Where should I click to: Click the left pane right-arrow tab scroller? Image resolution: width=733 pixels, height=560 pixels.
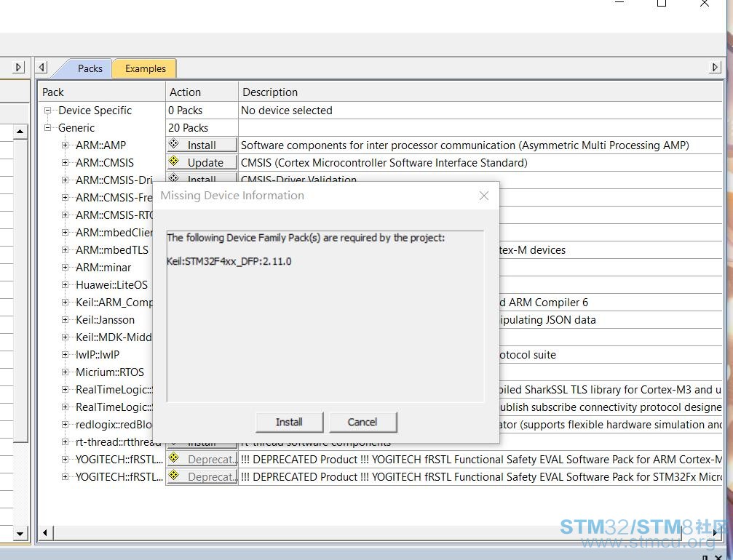[18, 67]
